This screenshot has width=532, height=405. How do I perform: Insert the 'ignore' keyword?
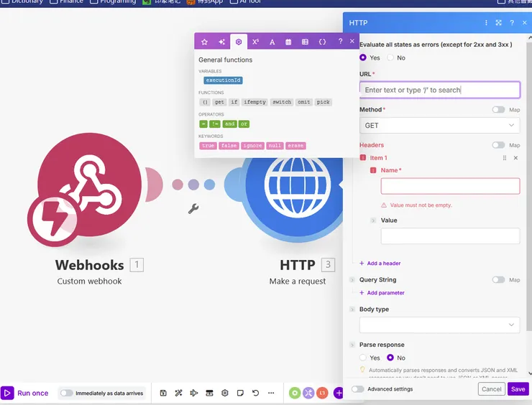click(x=252, y=146)
